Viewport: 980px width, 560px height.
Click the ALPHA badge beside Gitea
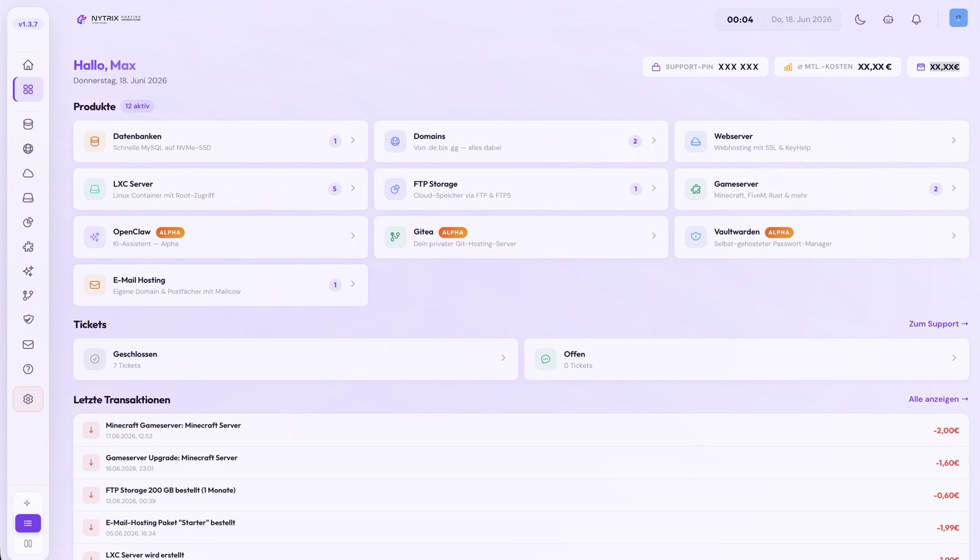(x=453, y=232)
